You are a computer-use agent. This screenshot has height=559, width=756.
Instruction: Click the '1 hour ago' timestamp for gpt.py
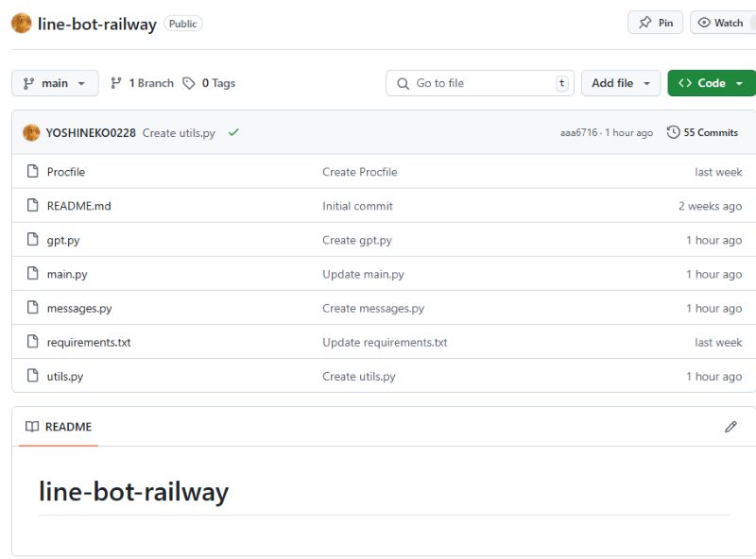pyautogui.click(x=714, y=240)
